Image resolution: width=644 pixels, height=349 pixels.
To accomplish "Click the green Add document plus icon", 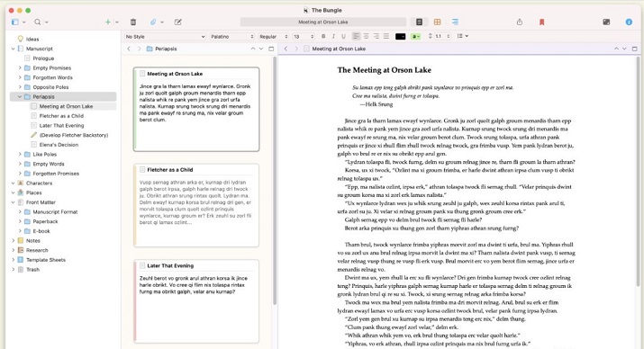I will click(x=108, y=22).
